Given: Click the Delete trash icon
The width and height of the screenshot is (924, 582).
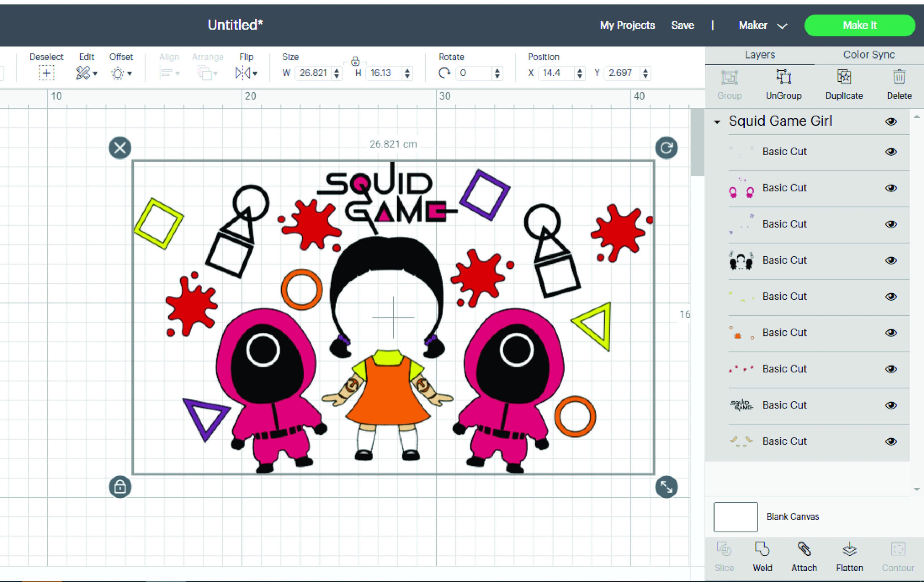Looking at the screenshot, I should pos(899,77).
